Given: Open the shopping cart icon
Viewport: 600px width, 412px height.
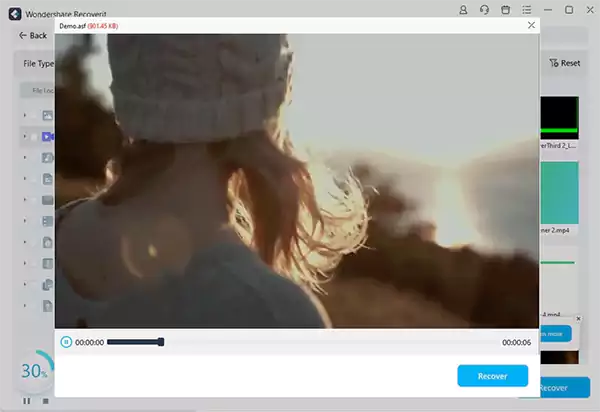Looking at the screenshot, I should coord(505,10).
